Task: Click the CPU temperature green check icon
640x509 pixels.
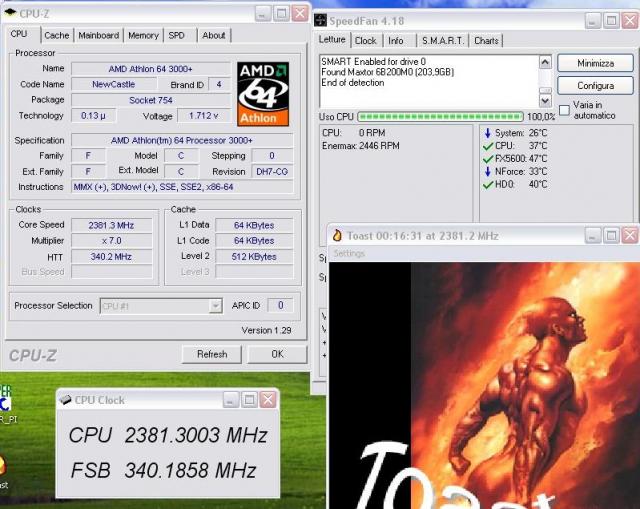Action: pyautogui.click(x=488, y=146)
